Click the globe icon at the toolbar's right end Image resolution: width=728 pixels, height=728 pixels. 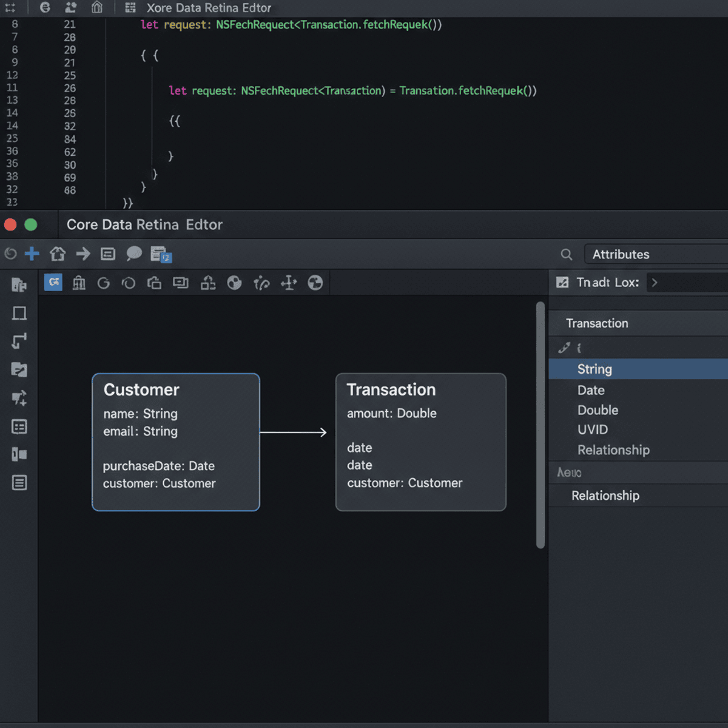pyautogui.click(x=315, y=283)
